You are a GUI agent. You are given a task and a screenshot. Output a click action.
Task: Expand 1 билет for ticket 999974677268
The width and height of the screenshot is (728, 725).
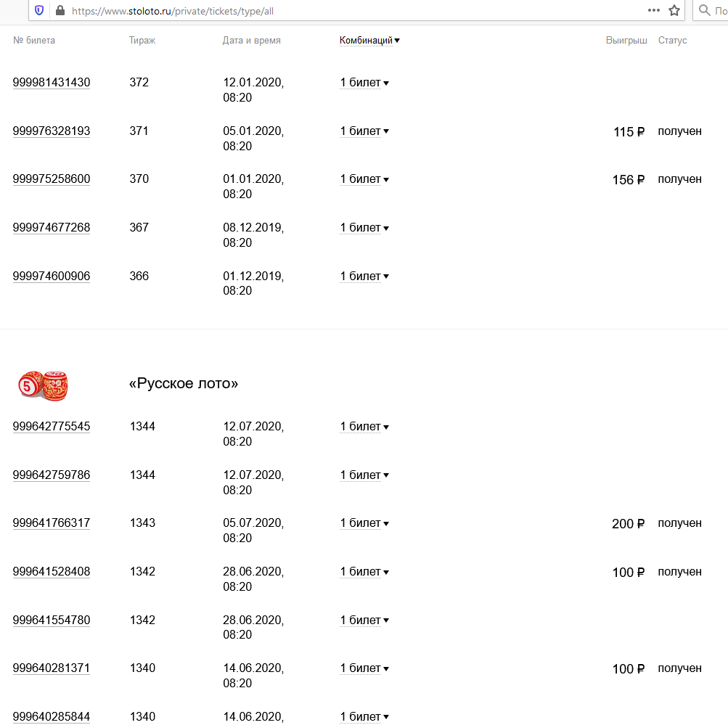(x=364, y=228)
